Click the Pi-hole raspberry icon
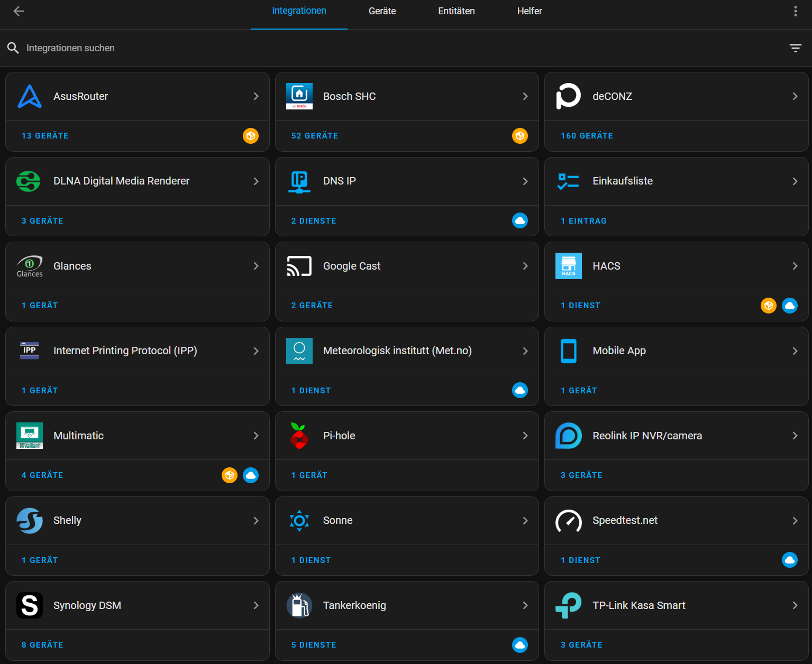 (299, 436)
